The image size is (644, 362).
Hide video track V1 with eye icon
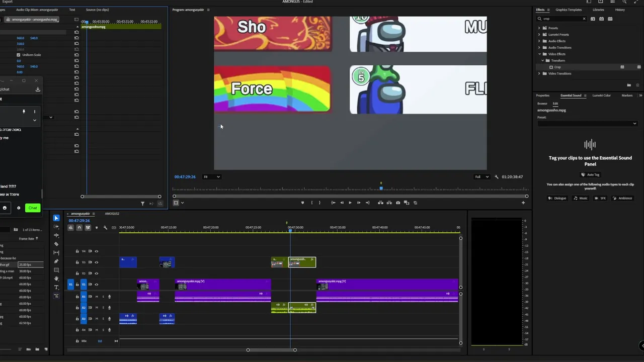point(97,284)
